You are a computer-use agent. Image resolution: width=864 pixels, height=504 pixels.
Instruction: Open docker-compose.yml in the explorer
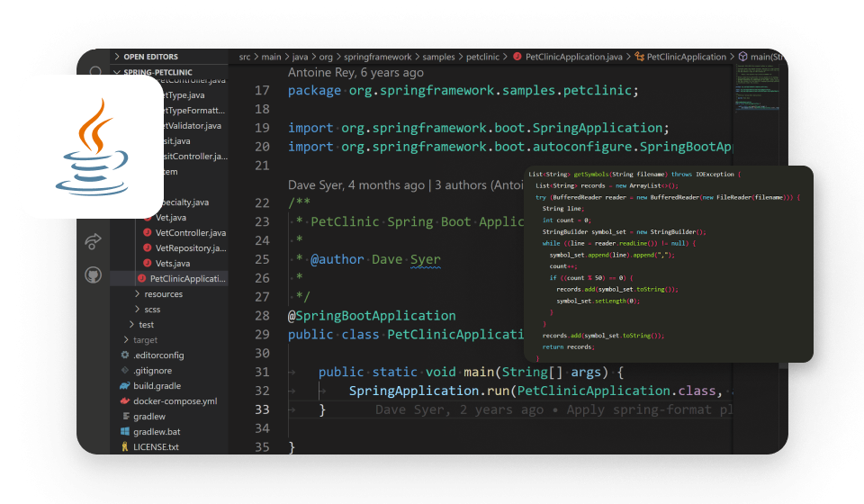(x=175, y=400)
